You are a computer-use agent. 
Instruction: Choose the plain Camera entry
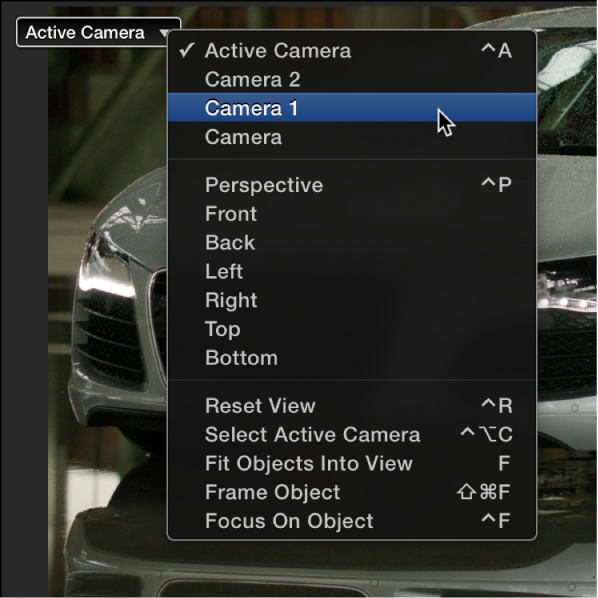352,137
